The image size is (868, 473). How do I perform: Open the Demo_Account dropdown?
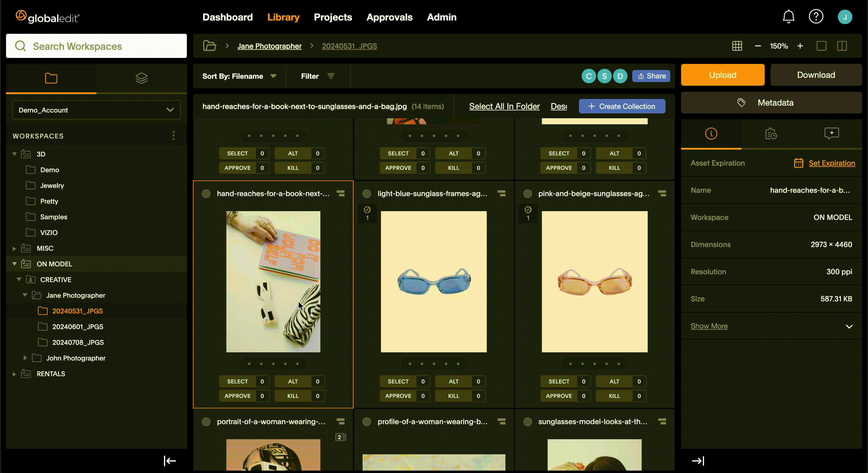(96, 110)
